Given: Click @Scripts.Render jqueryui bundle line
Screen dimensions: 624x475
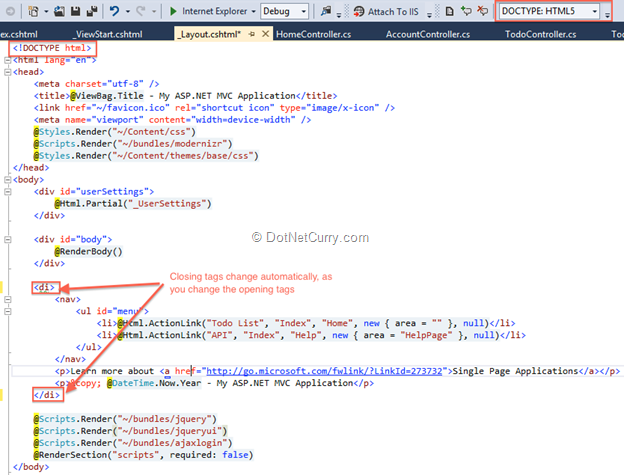Looking at the screenshot, I should 131,431.
